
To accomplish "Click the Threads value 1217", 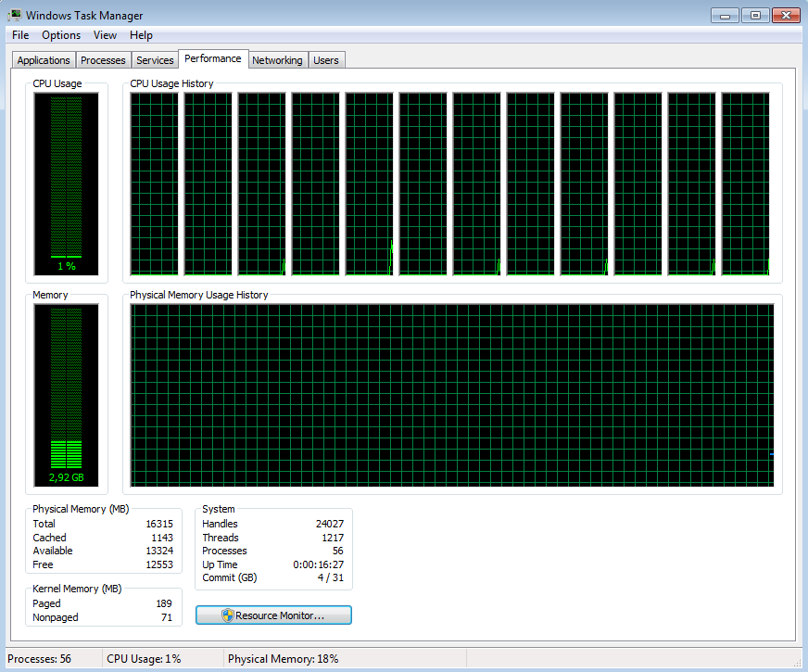I will tap(333, 538).
